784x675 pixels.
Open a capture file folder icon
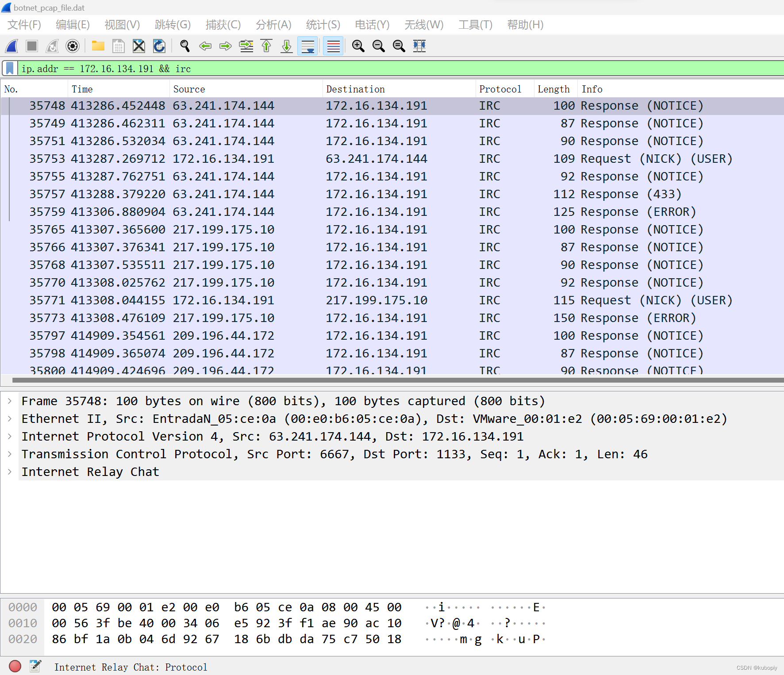click(x=98, y=46)
